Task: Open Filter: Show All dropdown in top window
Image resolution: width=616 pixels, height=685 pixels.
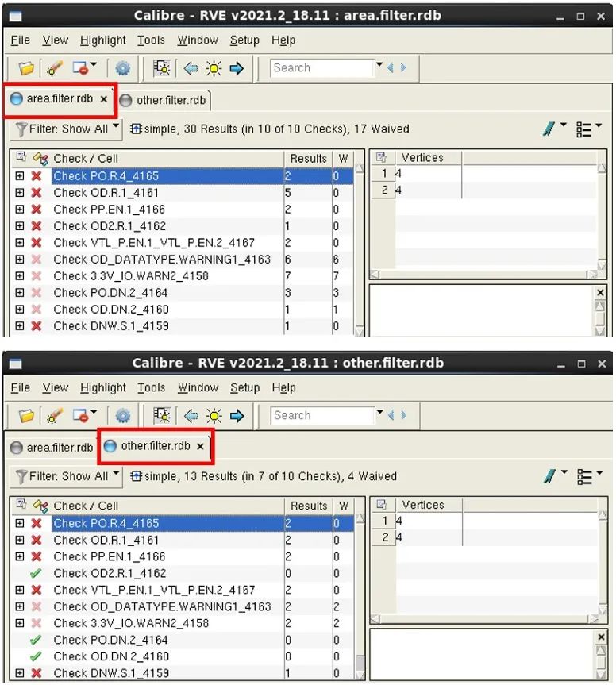Action: coord(67,129)
